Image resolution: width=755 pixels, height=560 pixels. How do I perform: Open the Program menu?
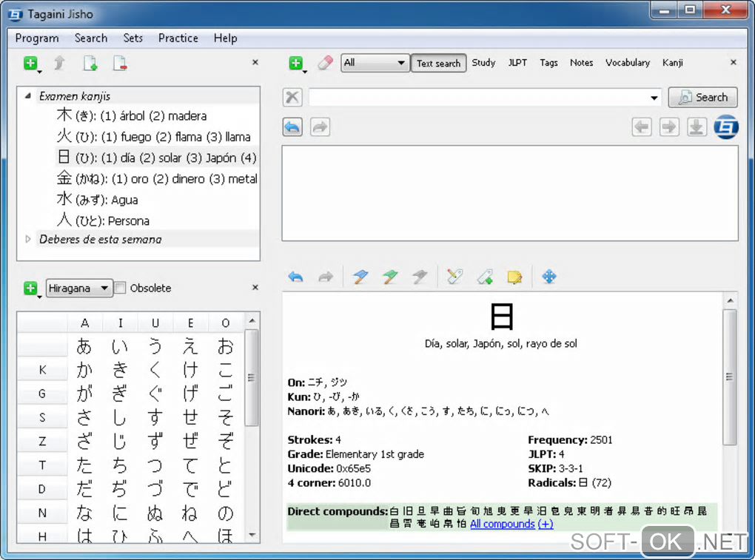pyautogui.click(x=37, y=38)
